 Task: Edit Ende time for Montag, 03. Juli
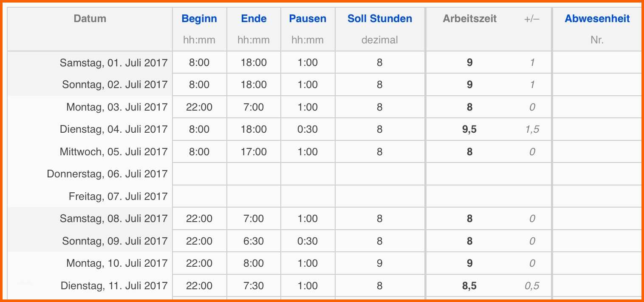pyautogui.click(x=254, y=107)
